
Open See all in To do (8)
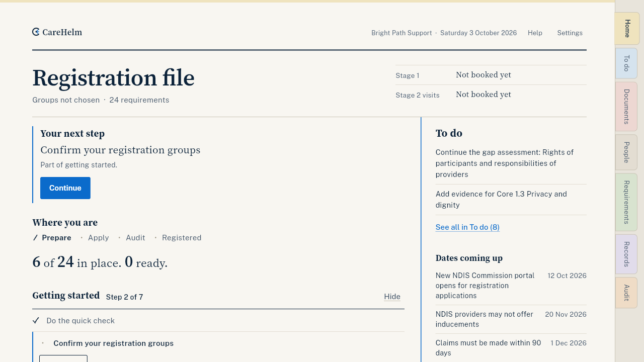(467, 227)
